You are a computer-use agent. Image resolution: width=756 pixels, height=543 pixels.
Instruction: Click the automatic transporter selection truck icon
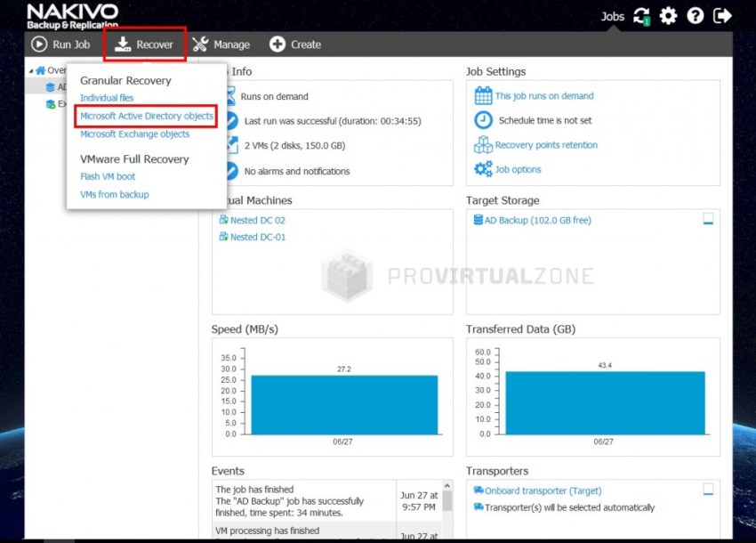point(479,507)
